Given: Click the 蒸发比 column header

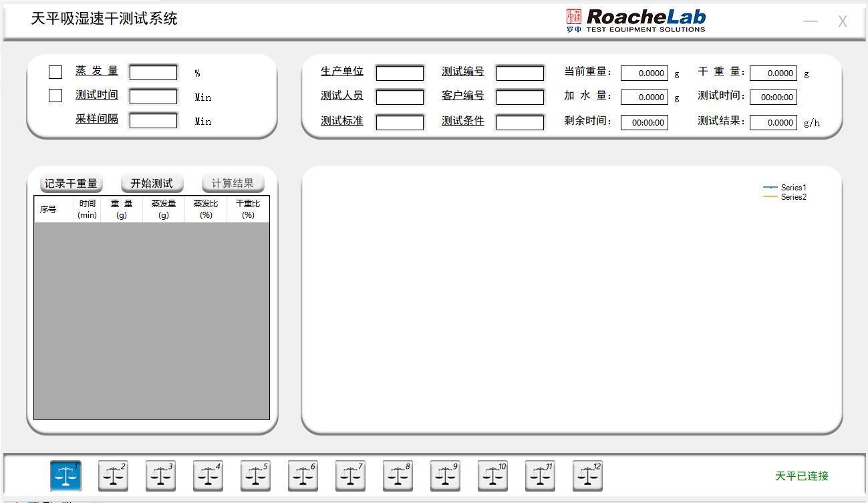Looking at the screenshot, I should 206,209.
